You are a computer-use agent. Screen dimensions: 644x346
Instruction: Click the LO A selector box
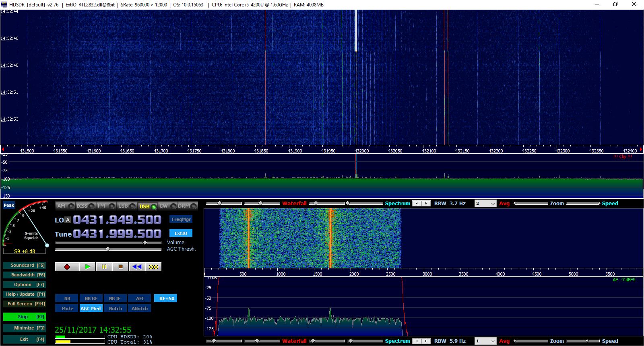(x=68, y=220)
